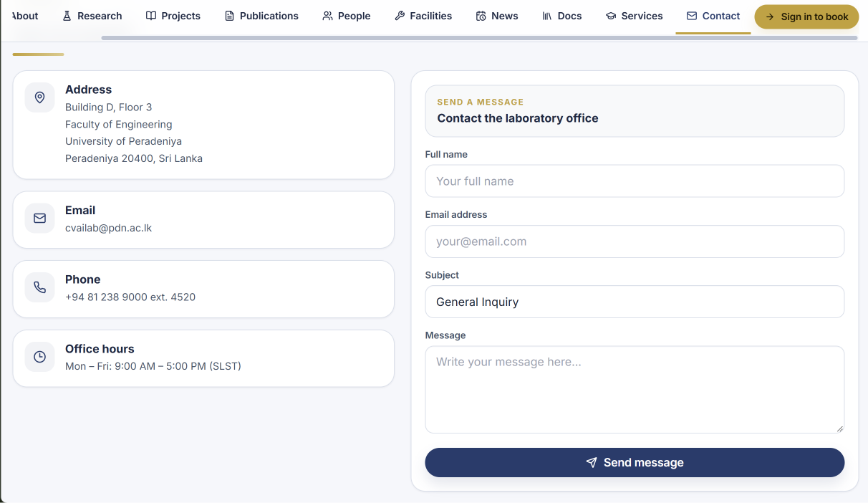The image size is (868, 503).
Task: Focus the Full name input field
Action: tap(635, 181)
